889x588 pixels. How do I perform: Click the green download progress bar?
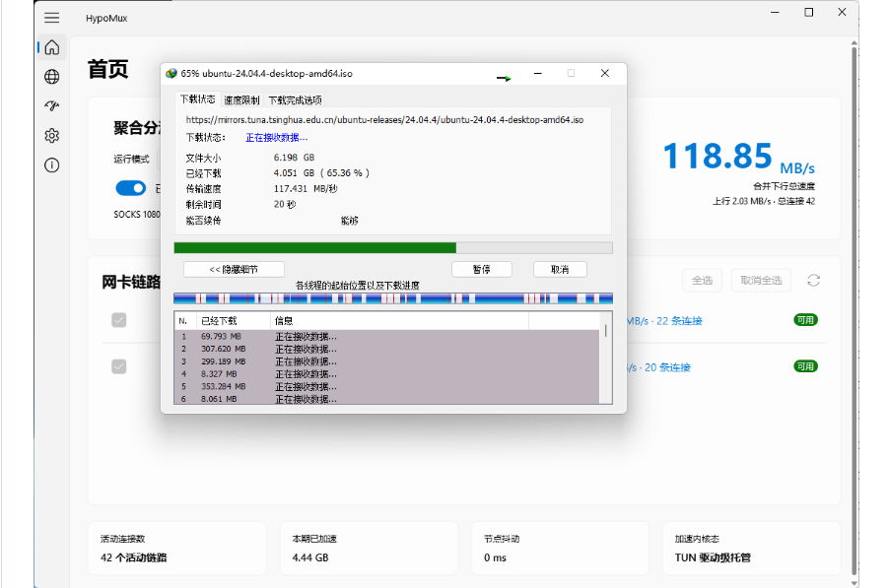(393, 247)
